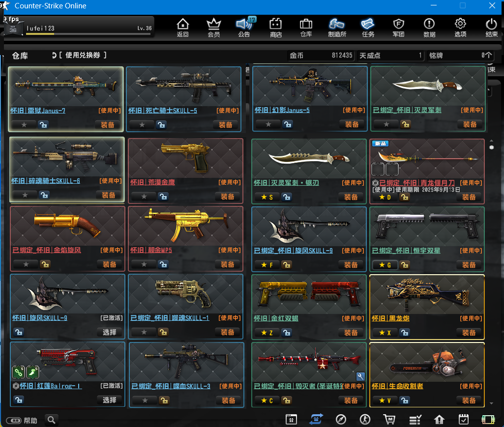Open the 仓库 warehouse briefcase icon
The width and height of the screenshot is (504, 427).
[x=306, y=28]
